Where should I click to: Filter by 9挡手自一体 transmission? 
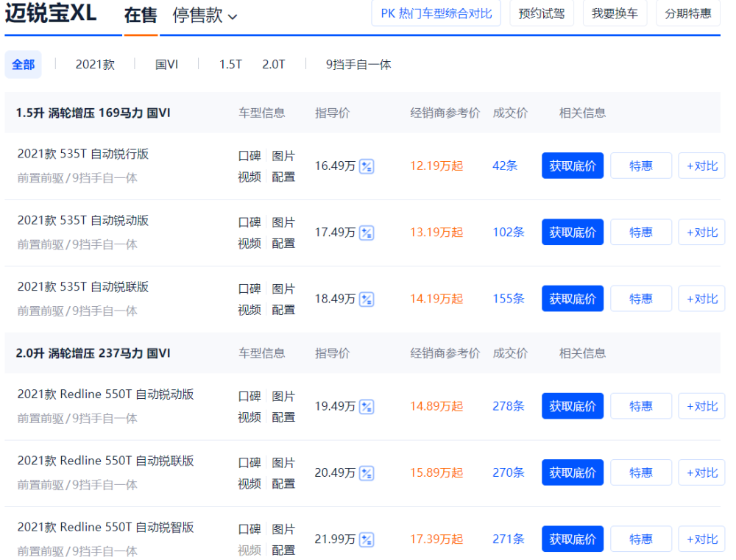coord(358,64)
